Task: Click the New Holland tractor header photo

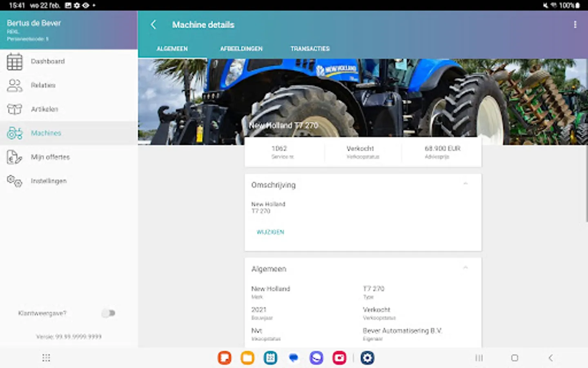Action: pyautogui.click(x=363, y=101)
